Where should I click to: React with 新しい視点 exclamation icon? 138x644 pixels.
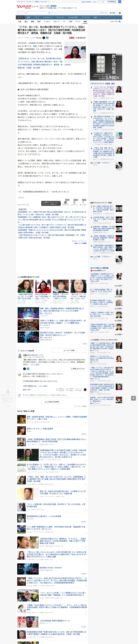pos(83,203)
